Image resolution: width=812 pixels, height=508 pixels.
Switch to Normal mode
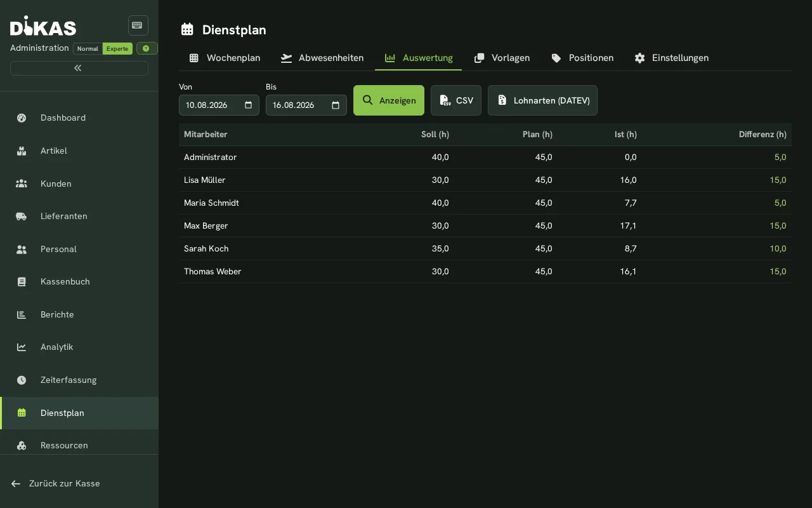click(x=88, y=48)
